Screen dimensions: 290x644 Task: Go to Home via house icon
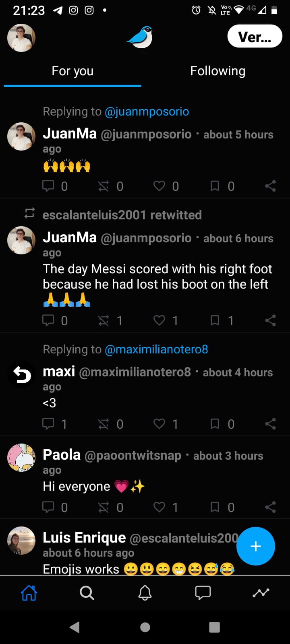point(29,592)
